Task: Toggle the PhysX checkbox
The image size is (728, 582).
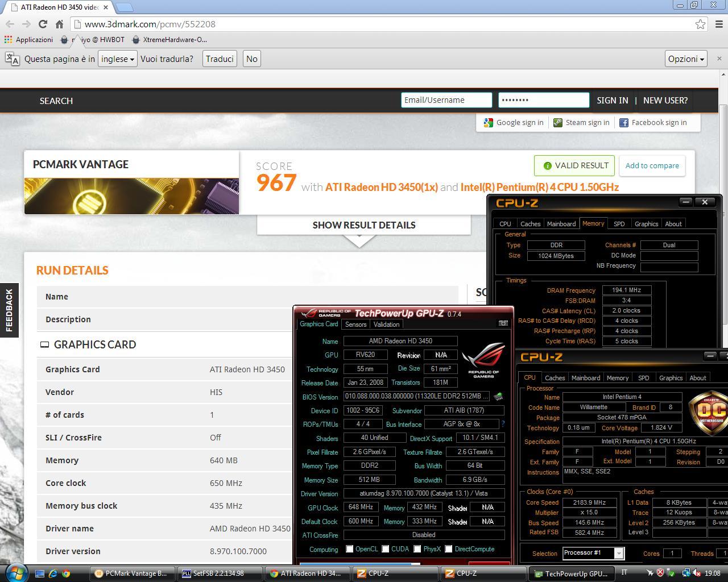Action: tap(417, 549)
